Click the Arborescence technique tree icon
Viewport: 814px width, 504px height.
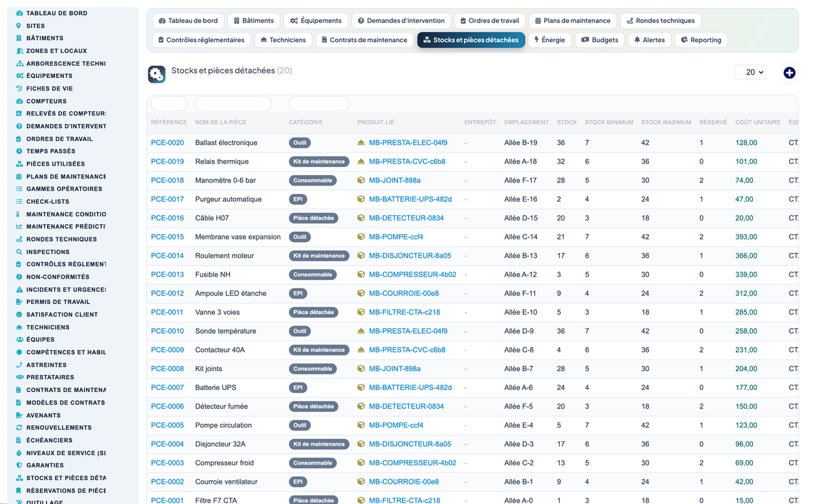pyautogui.click(x=19, y=63)
